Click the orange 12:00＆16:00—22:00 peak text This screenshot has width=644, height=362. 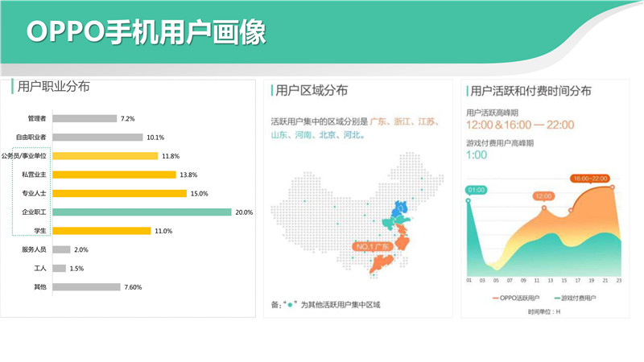point(519,125)
